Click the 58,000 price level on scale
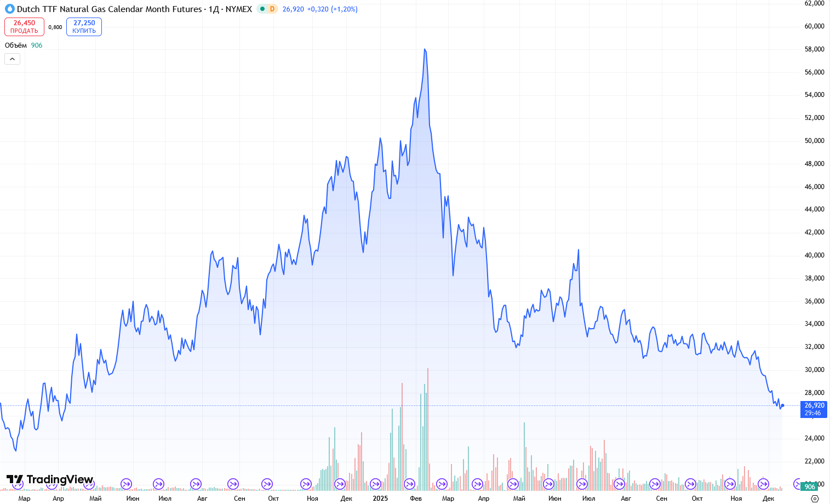Viewport: 830px width, 504px height. click(x=814, y=49)
